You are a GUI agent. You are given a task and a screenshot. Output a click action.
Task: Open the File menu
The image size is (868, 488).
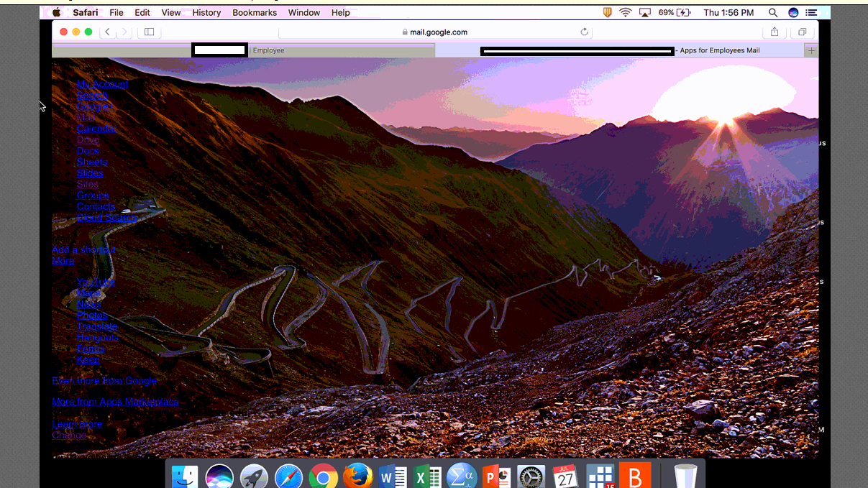click(x=117, y=12)
